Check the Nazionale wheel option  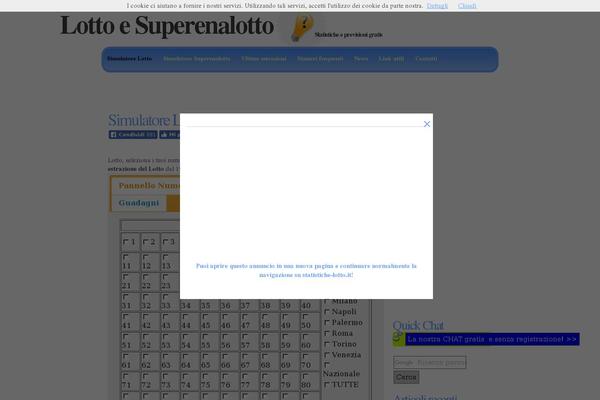click(327, 365)
